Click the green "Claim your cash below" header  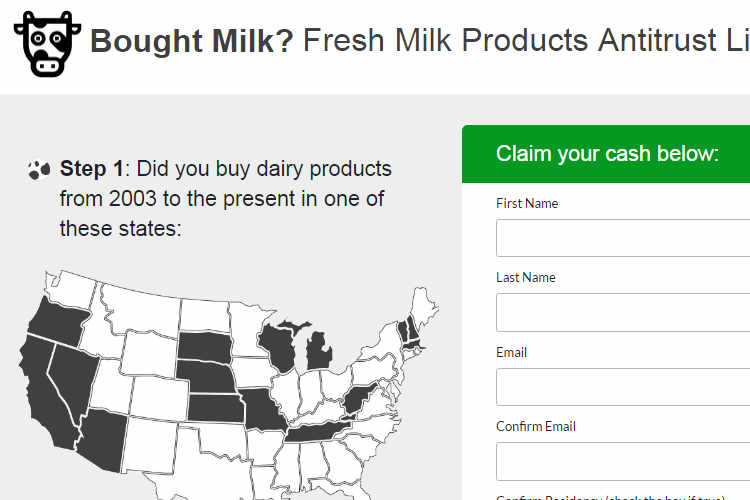click(x=607, y=154)
